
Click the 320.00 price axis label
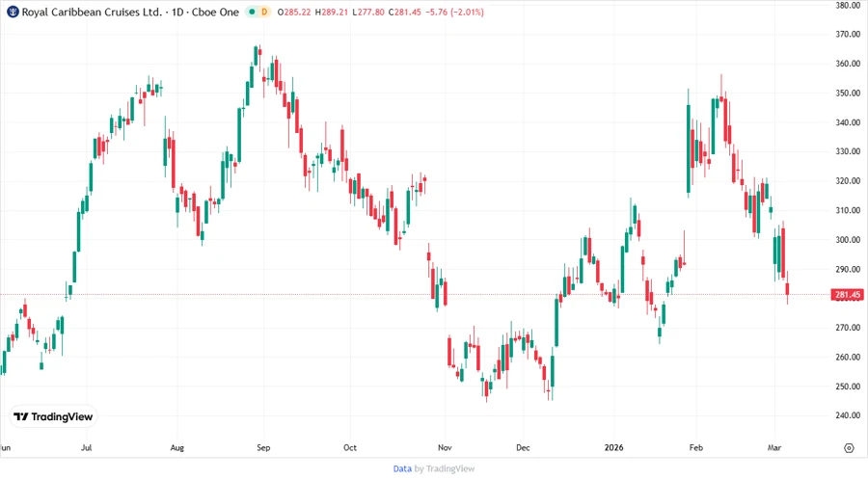[x=848, y=181]
